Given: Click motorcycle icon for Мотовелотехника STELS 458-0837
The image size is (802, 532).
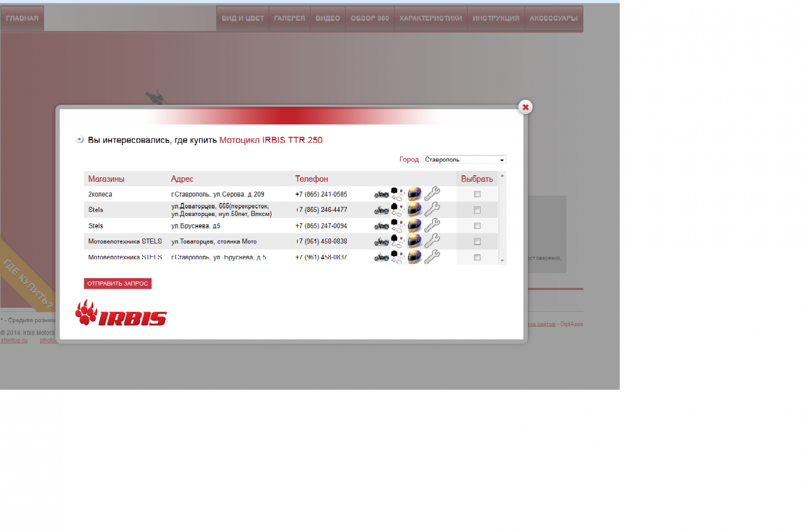Looking at the screenshot, I should (381, 257).
